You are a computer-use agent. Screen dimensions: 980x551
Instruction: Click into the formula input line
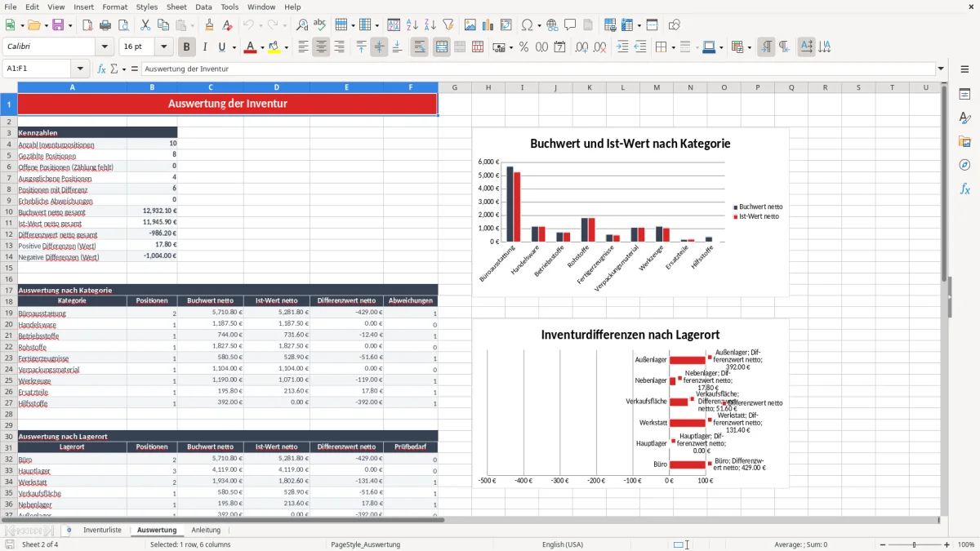tap(537, 69)
